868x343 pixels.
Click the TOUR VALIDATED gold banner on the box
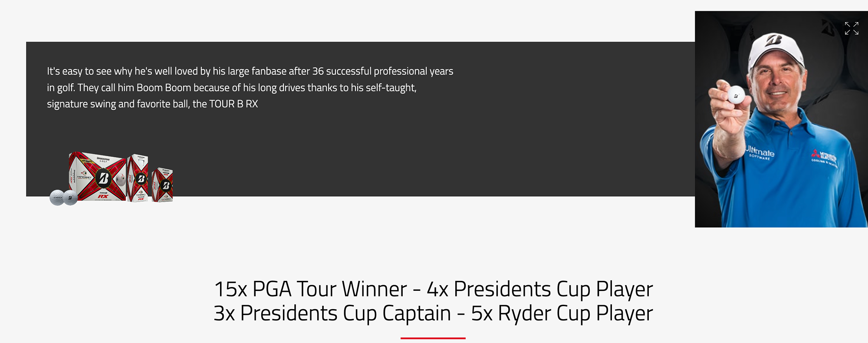tap(87, 161)
